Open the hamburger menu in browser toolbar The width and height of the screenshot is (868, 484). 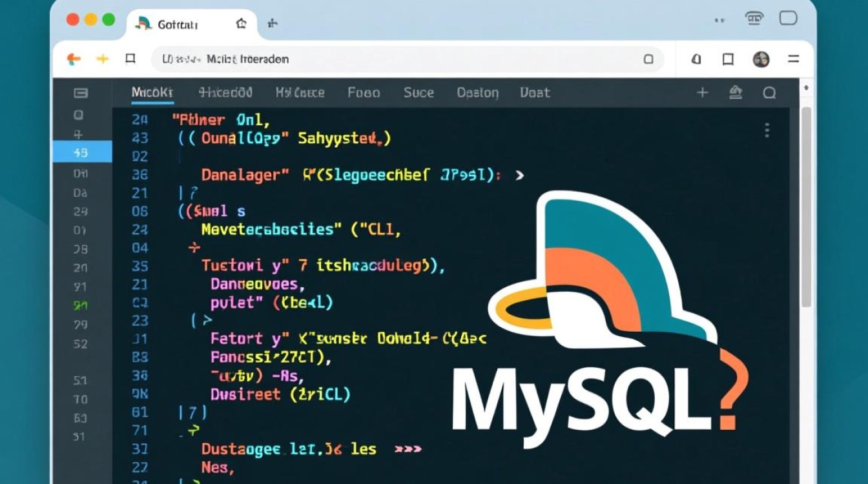794,59
